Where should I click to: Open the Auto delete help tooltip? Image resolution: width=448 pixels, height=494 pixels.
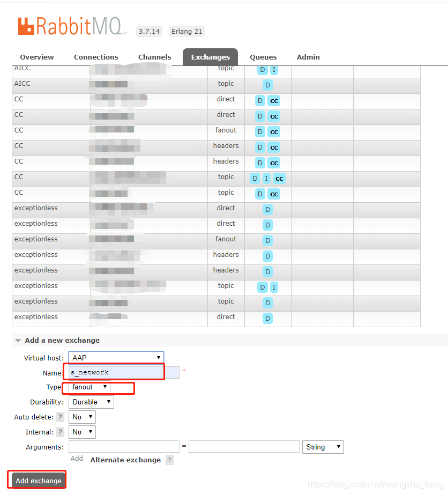pos(60,417)
